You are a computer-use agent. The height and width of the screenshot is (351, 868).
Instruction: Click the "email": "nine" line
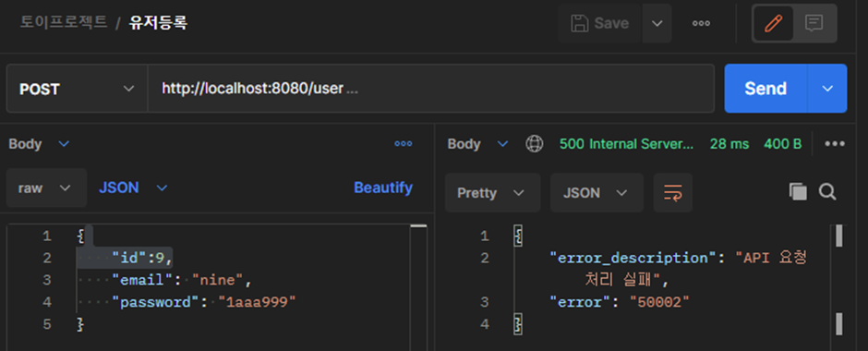[182, 280]
